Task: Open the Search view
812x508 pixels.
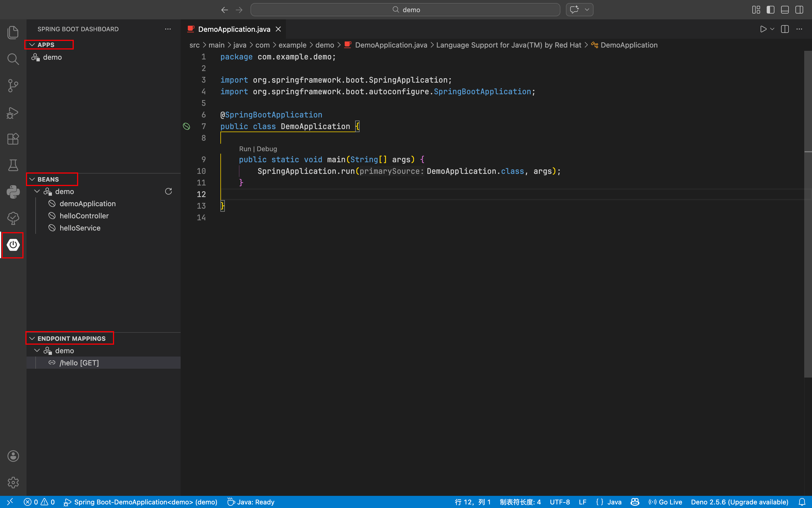Action: pyautogui.click(x=13, y=59)
